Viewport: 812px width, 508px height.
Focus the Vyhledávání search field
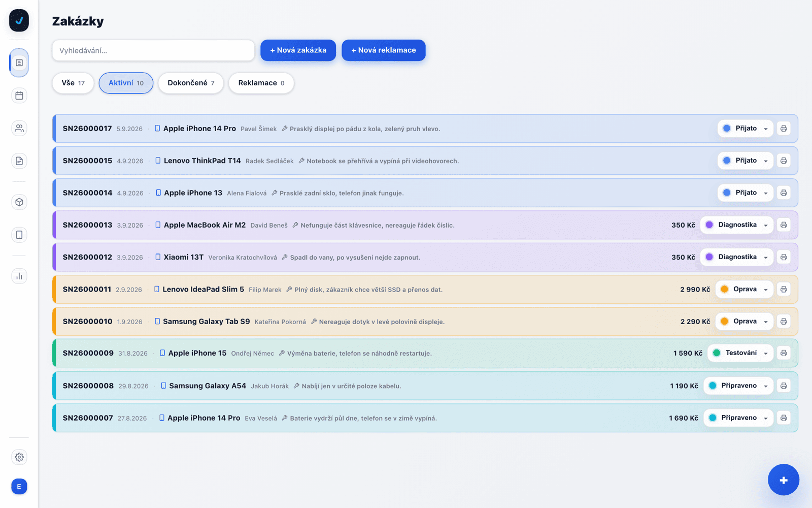(x=153, y=50)
